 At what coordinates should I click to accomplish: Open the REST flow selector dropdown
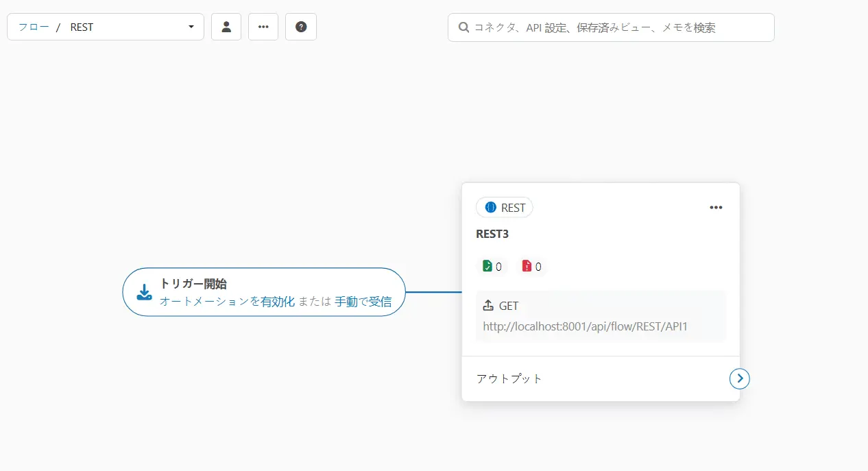click(x=106, y=27)
